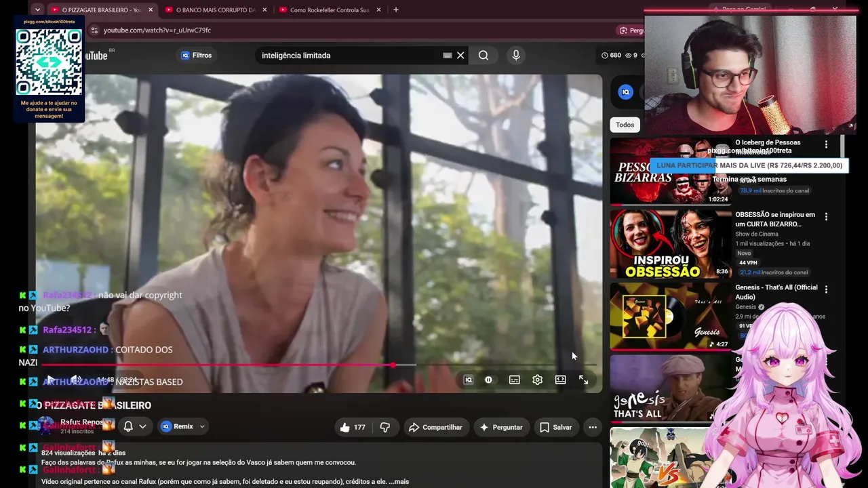Play the video with the play button
Screen dimensions: 868x488
point(50,380)
